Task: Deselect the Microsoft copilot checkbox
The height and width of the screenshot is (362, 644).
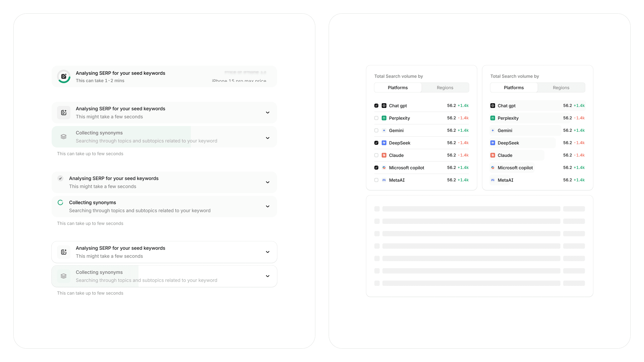Action: [376, 168]
